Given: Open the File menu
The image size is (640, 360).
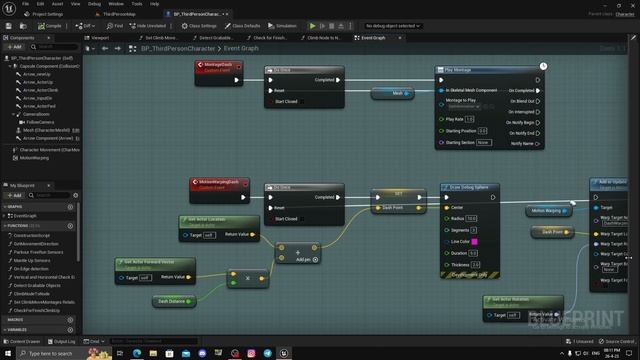Looking at the screenshot, I should coord(25,4).
